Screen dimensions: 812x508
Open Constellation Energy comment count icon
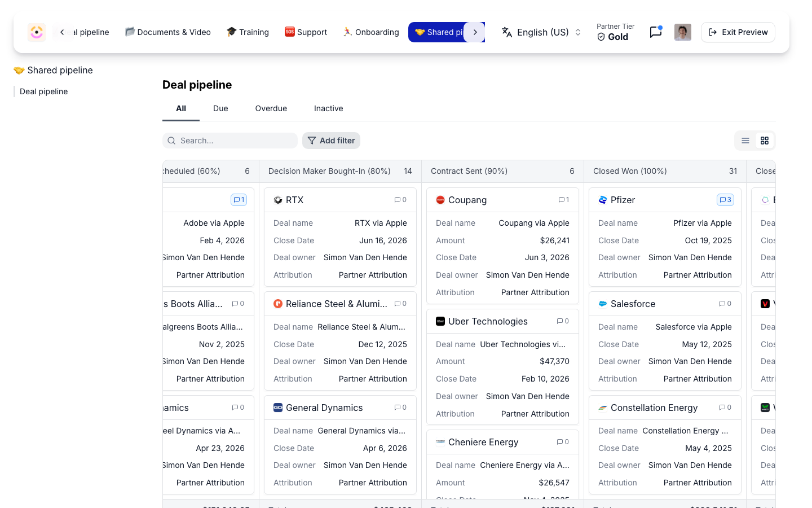725,408
